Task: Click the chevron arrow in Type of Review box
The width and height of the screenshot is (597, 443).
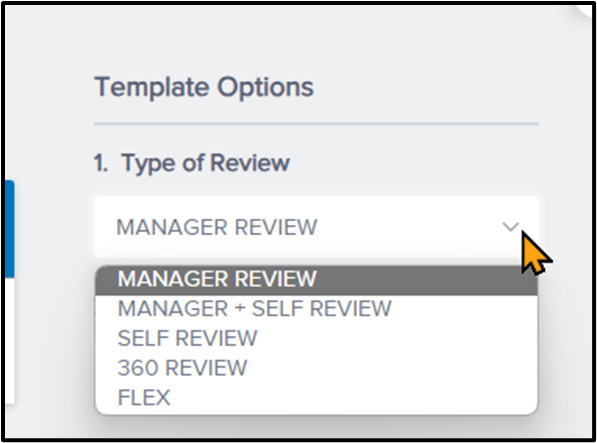Action: coord(511,227)
